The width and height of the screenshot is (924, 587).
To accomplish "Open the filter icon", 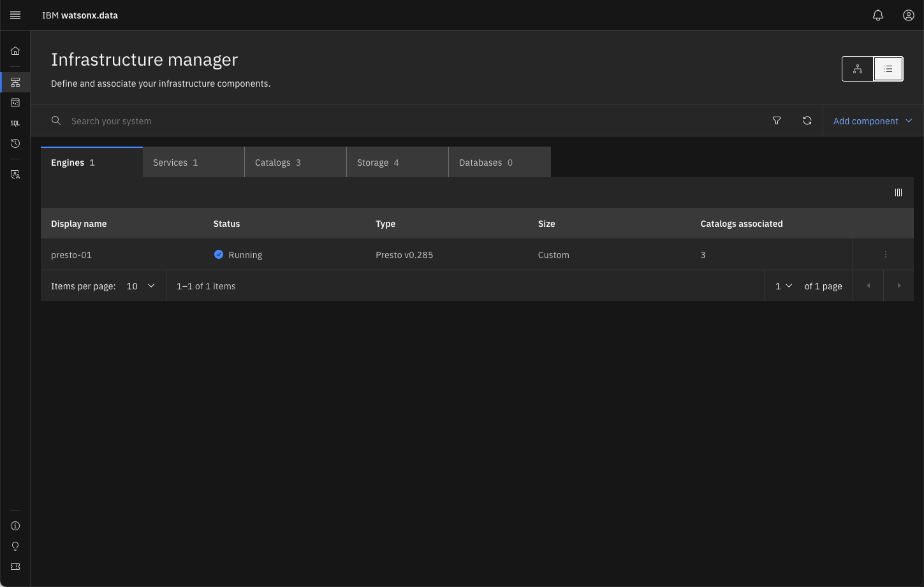I will 777,120.
